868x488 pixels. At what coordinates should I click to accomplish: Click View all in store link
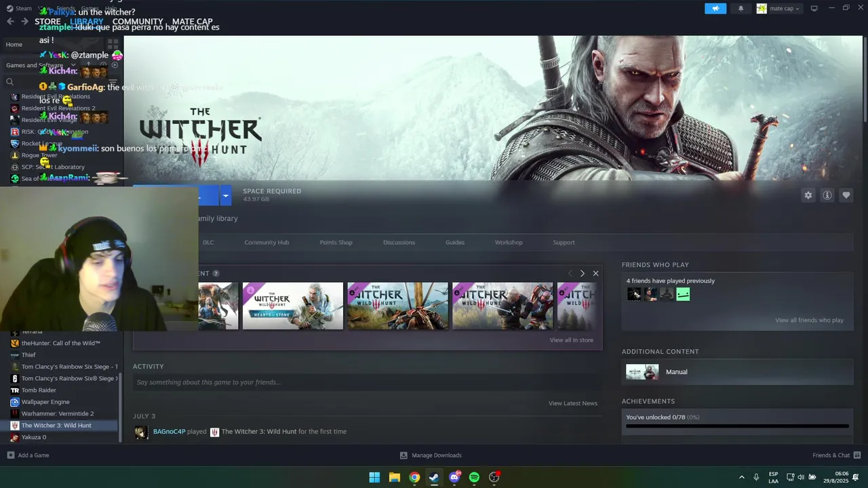[x=572, y=340]
